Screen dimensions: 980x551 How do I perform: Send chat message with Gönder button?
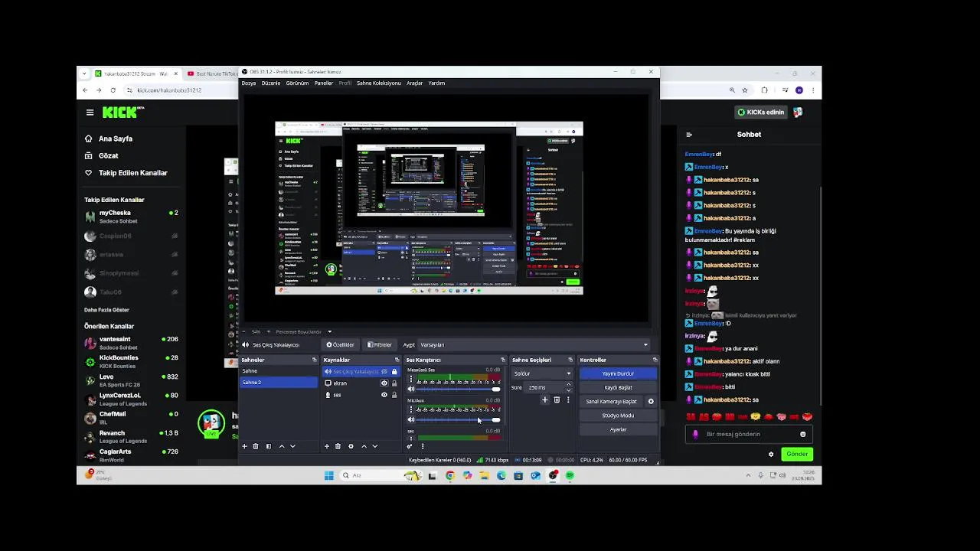point(796,454)
